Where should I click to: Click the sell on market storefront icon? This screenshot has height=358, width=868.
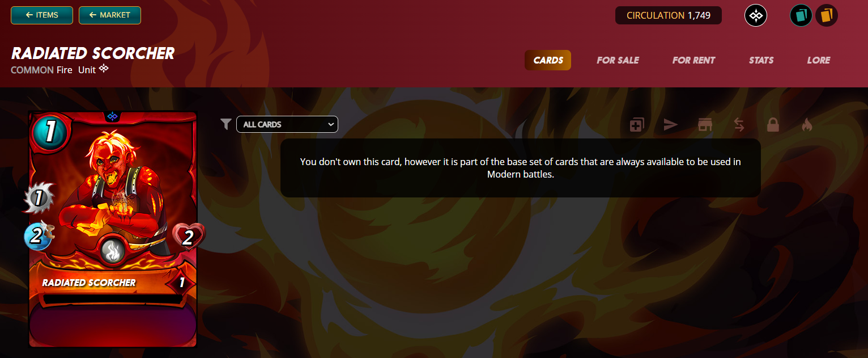pyautogui.click(x=705, y=125)
